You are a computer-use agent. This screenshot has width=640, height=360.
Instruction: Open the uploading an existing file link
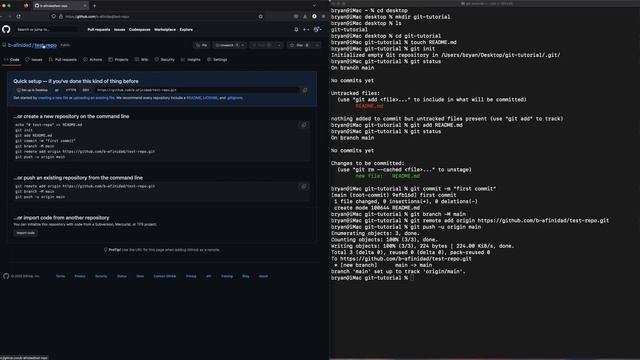[94, 98]
